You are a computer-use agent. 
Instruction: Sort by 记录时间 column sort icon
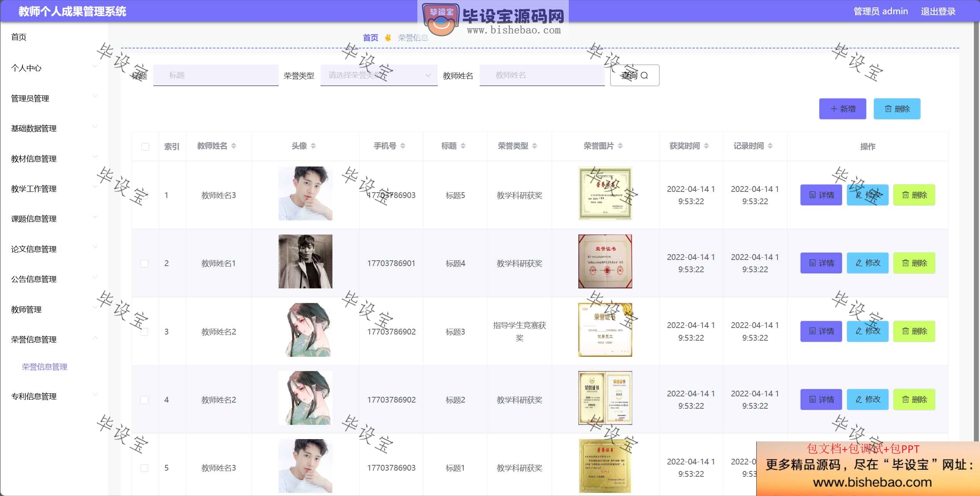point(770,146)
